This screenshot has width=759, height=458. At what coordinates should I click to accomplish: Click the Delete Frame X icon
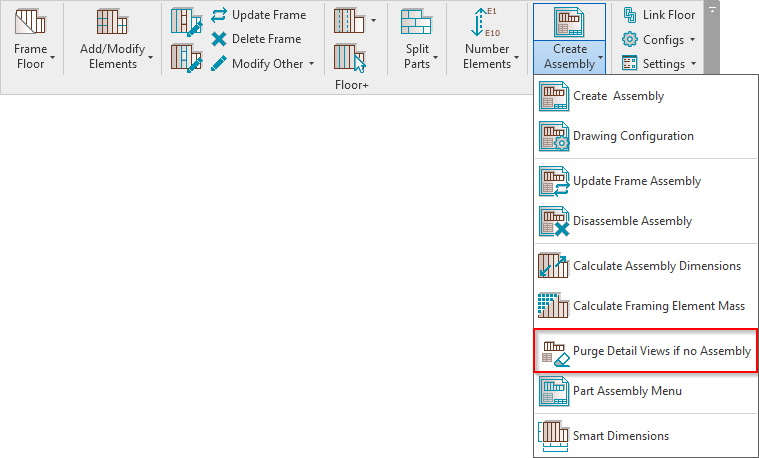pyautogui.click(x=219, y=39)
